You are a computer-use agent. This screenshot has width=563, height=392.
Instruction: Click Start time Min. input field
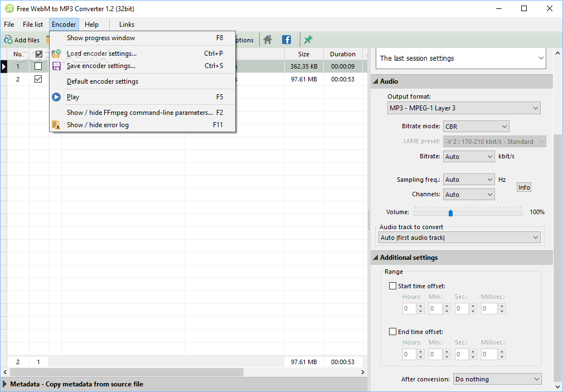435,309
